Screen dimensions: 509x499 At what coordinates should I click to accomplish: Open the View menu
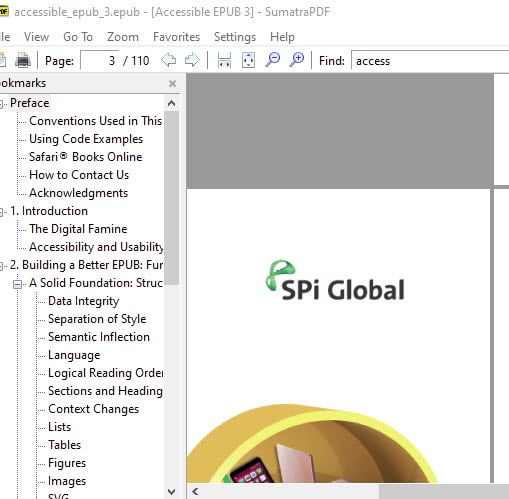36,37
